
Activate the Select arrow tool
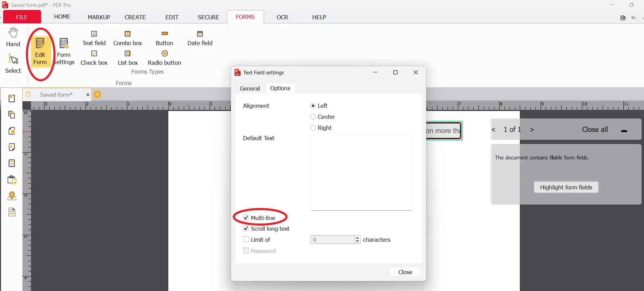pyautogui.click(x=13, y=63)
